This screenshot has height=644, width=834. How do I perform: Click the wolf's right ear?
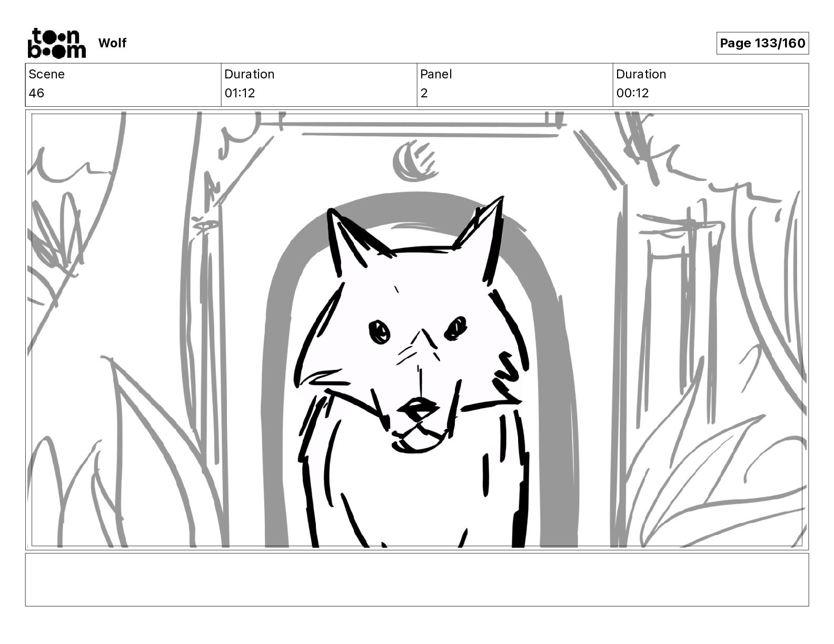[x=480, y=232]
